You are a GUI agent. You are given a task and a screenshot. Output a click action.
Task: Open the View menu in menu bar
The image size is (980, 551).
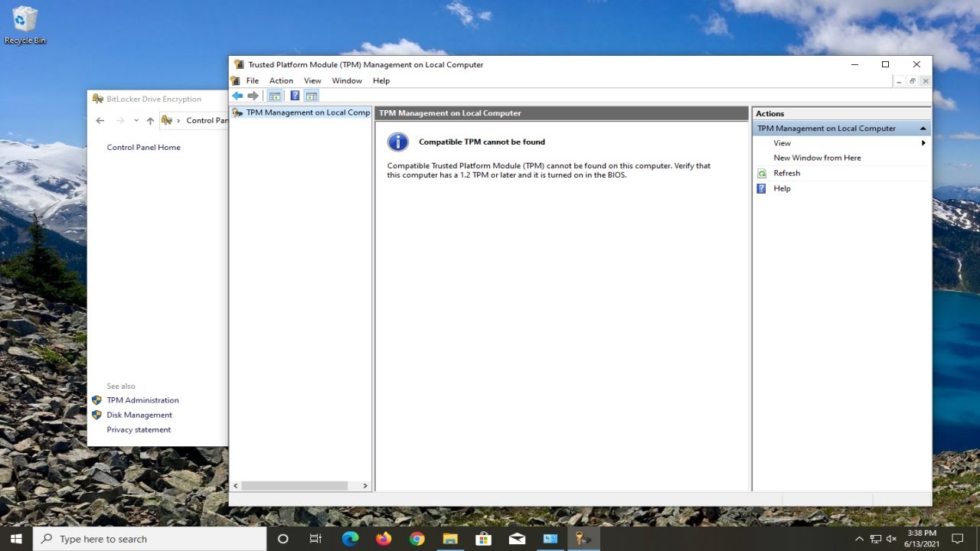tap(312, 80)
